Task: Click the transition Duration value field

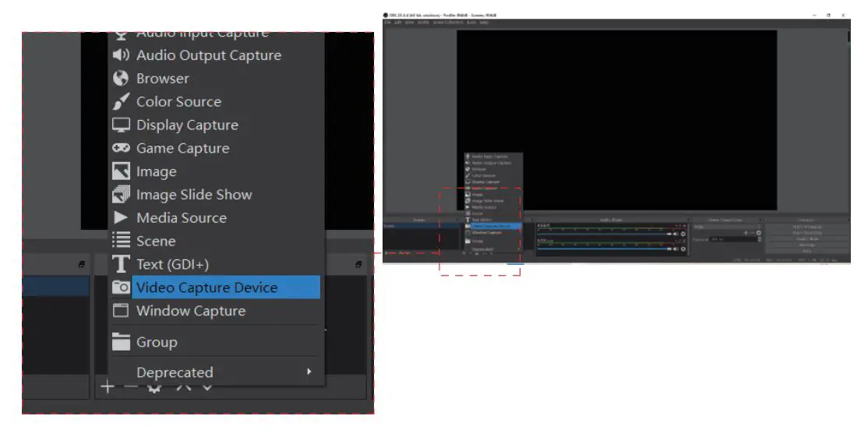Action: 733,239
